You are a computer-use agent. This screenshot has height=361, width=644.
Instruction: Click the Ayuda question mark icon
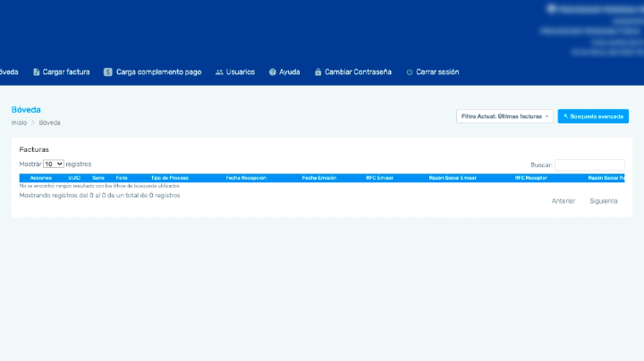click(x=272, y=72)
